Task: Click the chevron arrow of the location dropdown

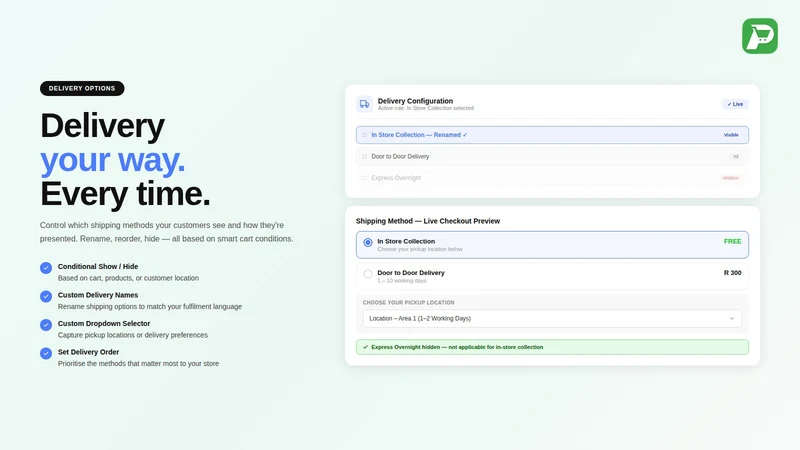Action: coord(732,318)
